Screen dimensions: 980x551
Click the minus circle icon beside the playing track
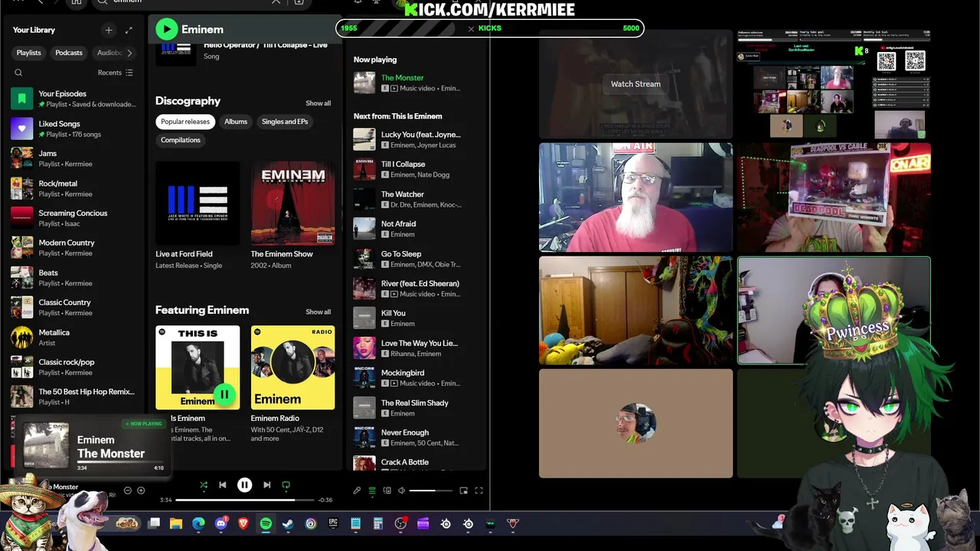point(128,491)
